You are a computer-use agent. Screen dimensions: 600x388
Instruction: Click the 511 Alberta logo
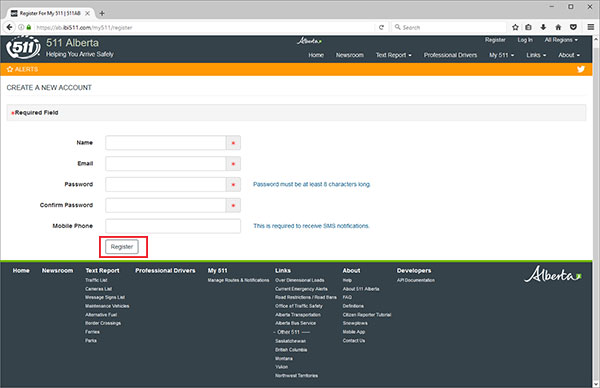[x=23, y=47]
